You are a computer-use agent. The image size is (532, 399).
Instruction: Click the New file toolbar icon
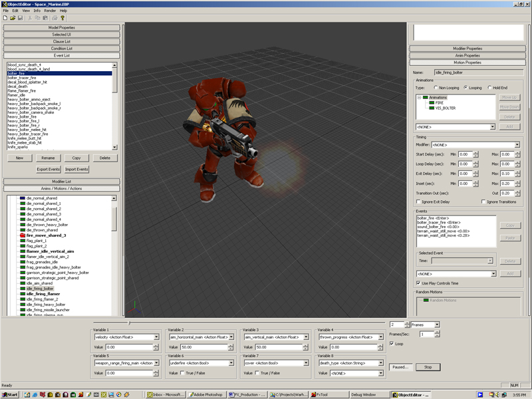[x=5, y=18]
